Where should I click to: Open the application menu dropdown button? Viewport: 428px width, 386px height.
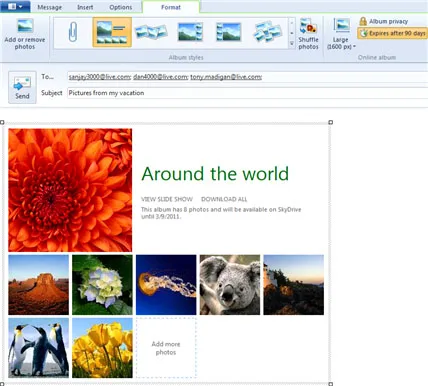(15, 6)
